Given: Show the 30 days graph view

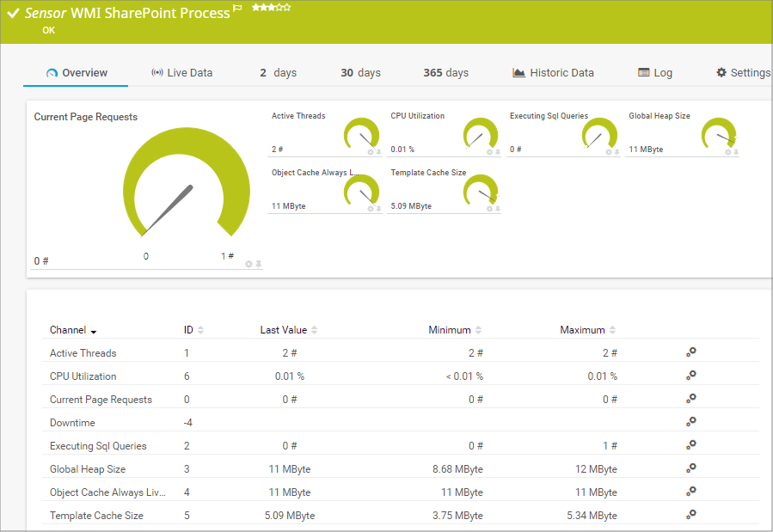Looking at the screenshot, I should pos(360,73).
